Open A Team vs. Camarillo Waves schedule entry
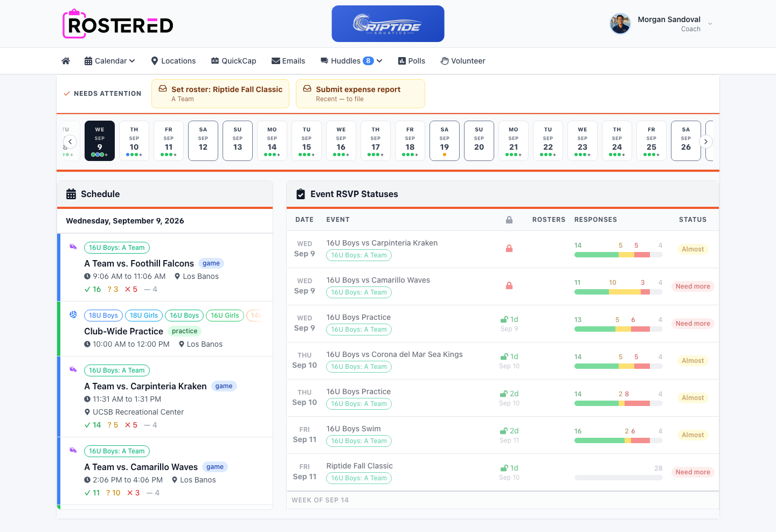The image size is (776, 532). tap(141, 467)
